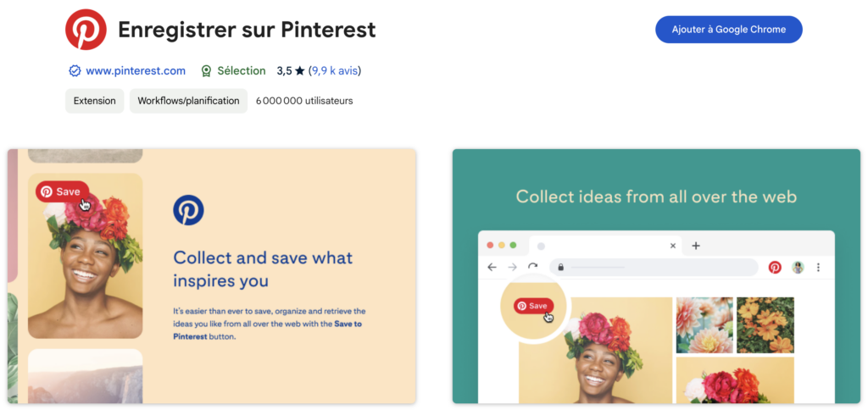Click the Pinterest extension icon in mock toolbar
868x410 pixels.
tap(775, 267)
